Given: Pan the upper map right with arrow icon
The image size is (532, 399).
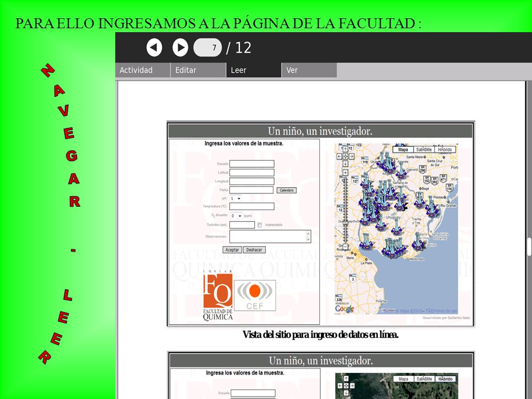Looking at the screenshot, I should (x=352, y=156).
